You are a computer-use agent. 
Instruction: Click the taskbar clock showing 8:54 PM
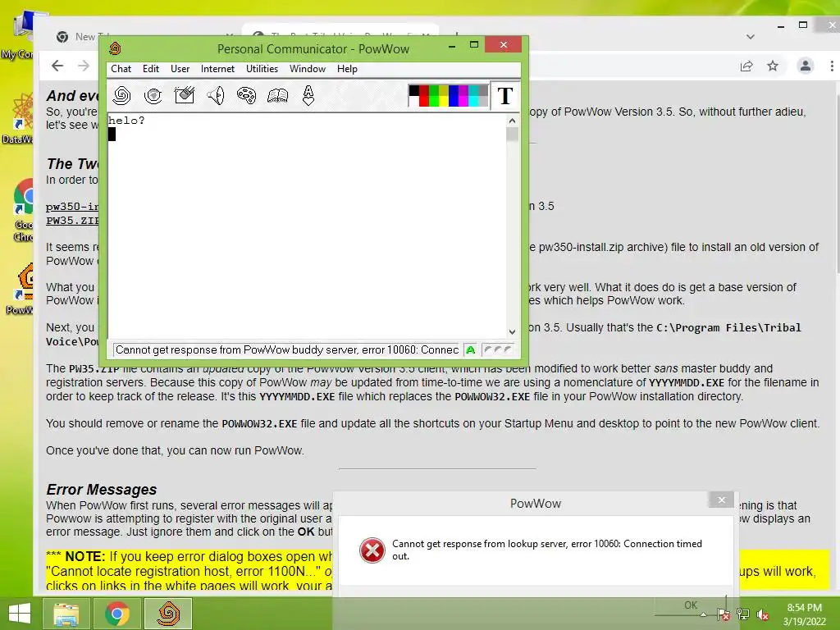805,614
